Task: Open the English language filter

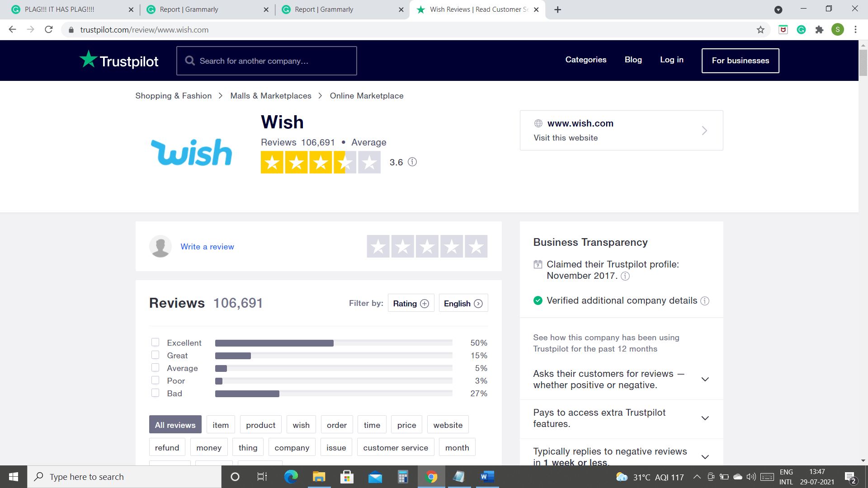Action: pyautogui.click(x=463, y=303)
